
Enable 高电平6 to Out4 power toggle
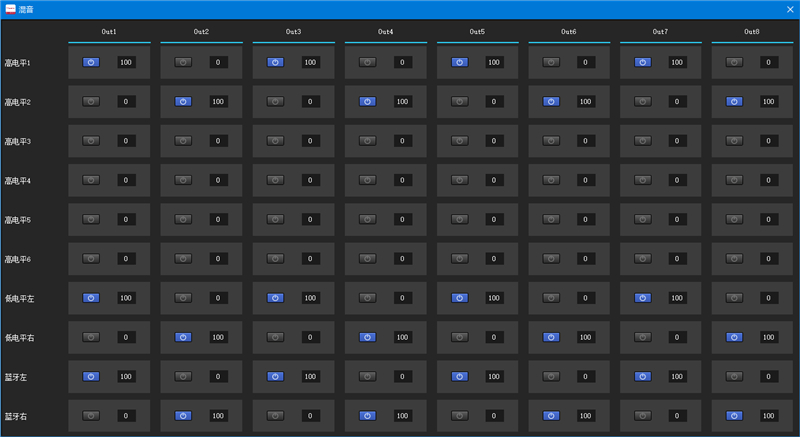pos(367,259)
